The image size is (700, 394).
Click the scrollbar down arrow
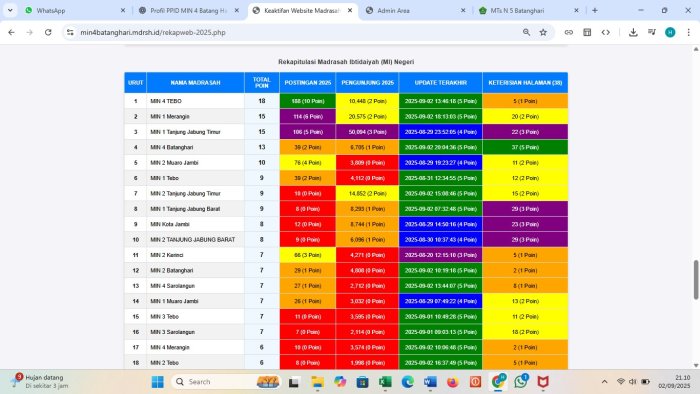tap(696, 365)
